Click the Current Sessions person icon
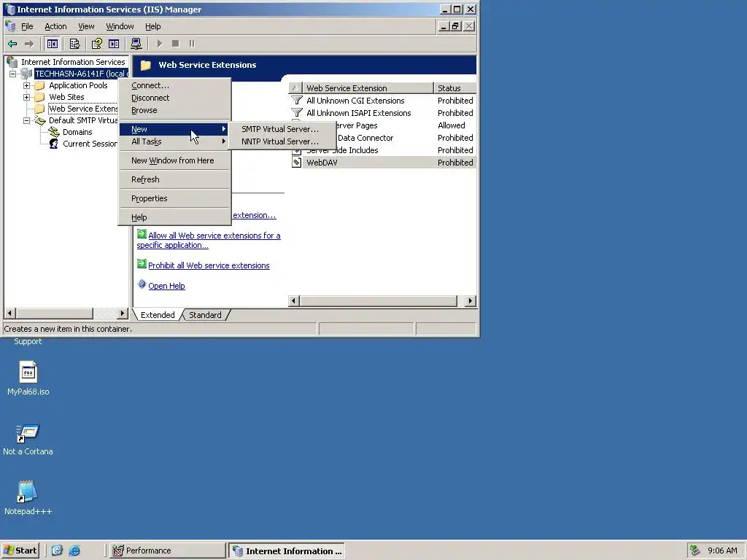Viewport: 747px width, 560px height. 54,144
